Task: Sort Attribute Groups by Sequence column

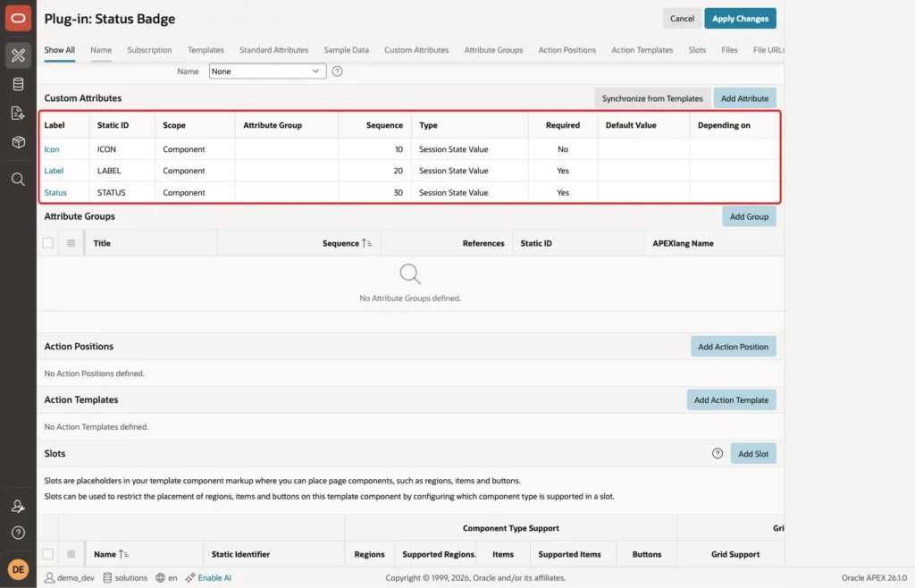Action: (347, 243)
